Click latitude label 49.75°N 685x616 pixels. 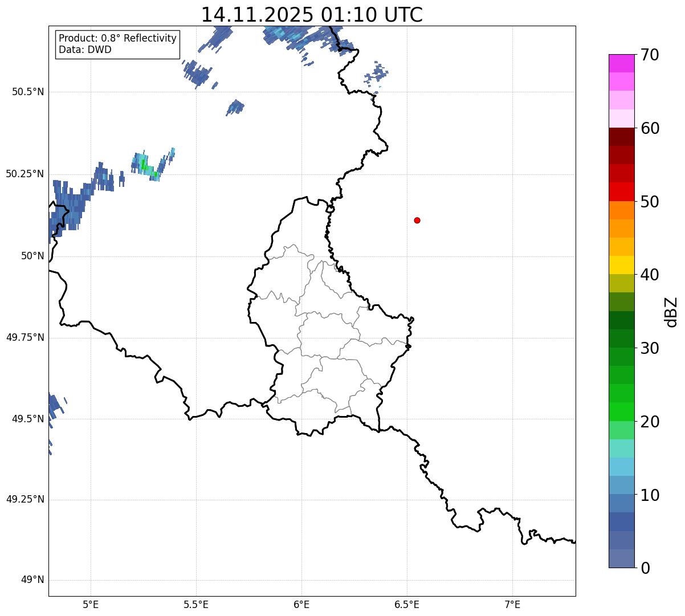[x=25, y=337]
